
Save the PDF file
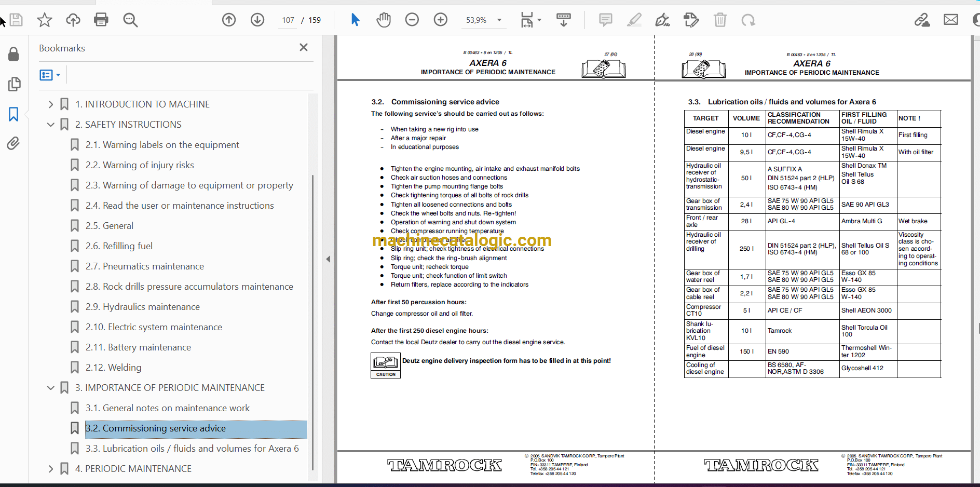tap(16, 20)
